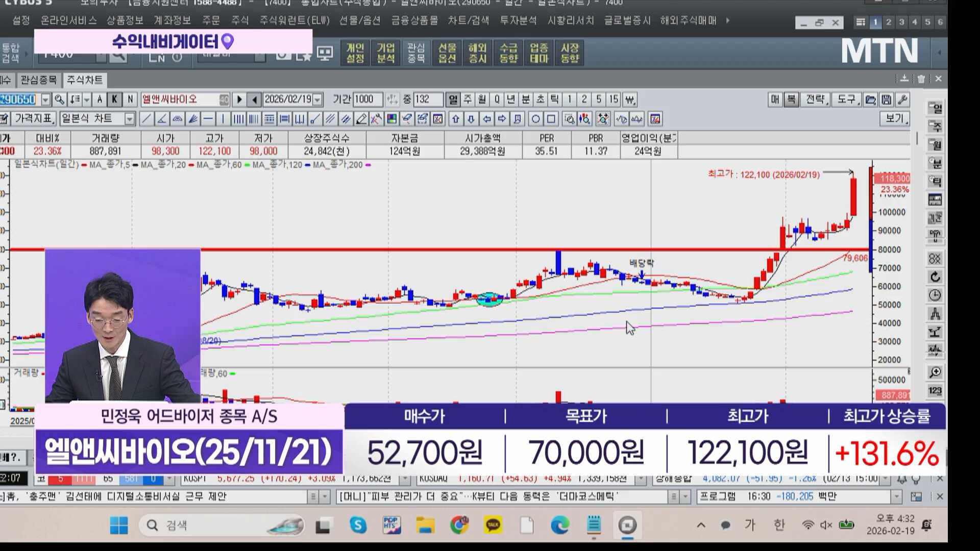Expand the 일본식 차트 chart type dropdown

point(130,119)
